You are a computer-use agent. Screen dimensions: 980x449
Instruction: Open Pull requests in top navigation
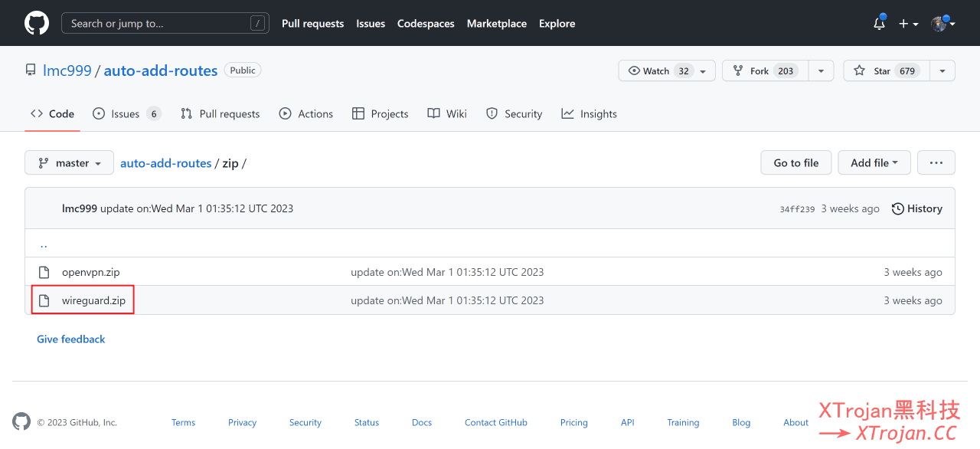click(312, 24)
